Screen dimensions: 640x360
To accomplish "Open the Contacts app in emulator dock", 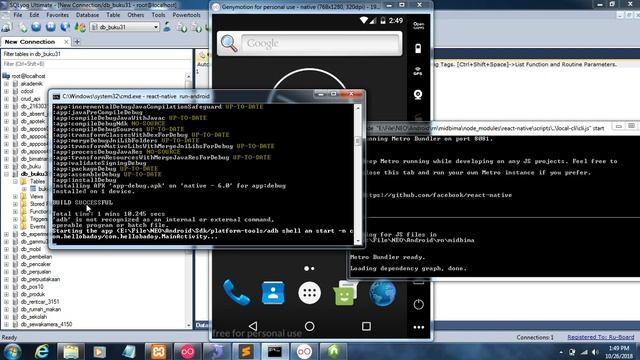I will 273,293.
